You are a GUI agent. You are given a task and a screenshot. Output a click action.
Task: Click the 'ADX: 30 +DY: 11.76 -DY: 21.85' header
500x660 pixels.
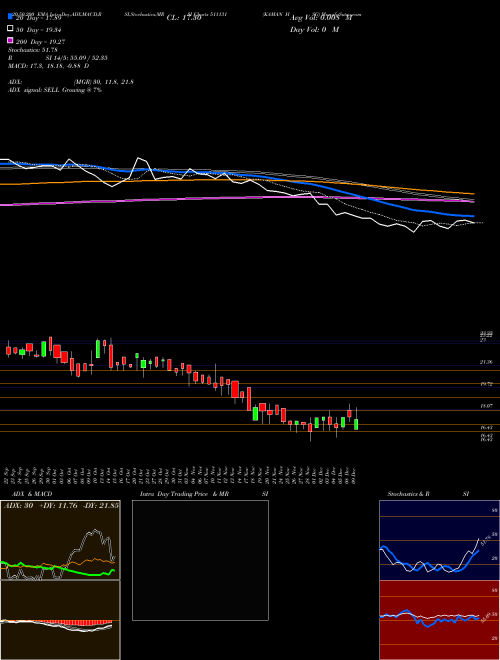pos(61,506)
